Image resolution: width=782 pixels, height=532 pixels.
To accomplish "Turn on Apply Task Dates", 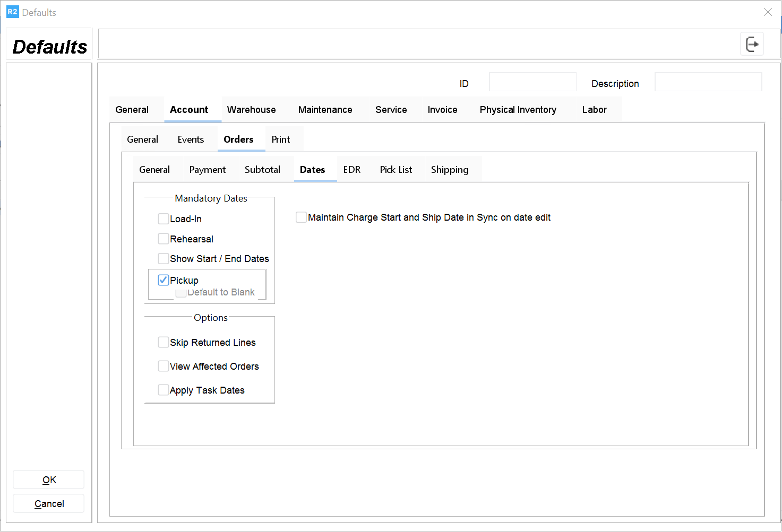I will (164, 390).
